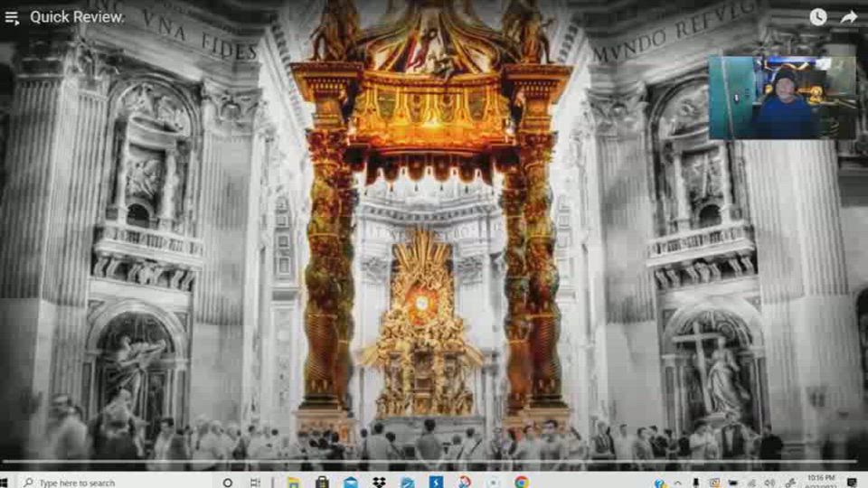
Task: Click the presenter webcam overlay
Action: [x=781, y=98]
